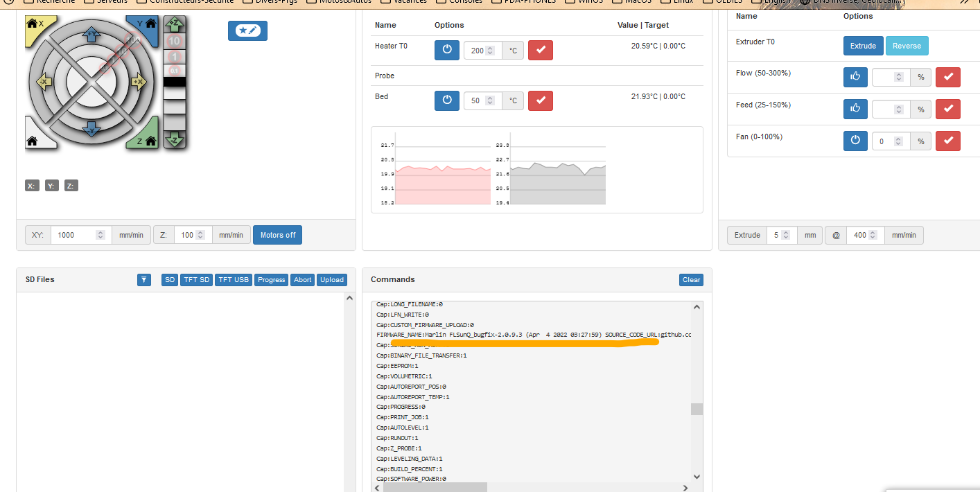Home the Z axis with green corner icon

click(148, 136)
